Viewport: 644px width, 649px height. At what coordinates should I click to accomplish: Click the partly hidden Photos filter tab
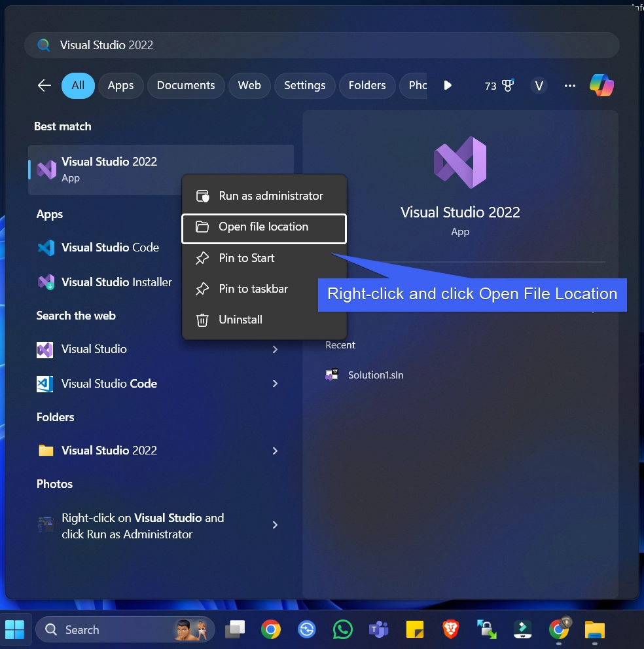414,86
